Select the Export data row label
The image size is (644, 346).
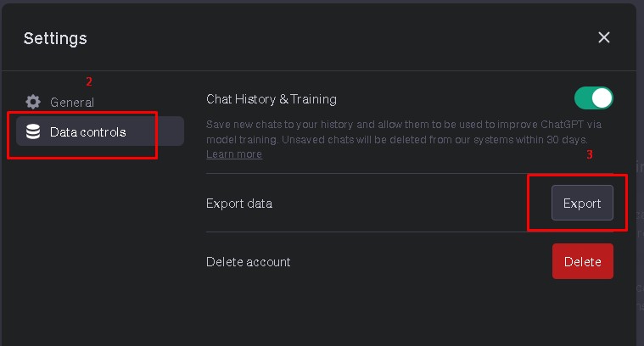tap(239, 204)
